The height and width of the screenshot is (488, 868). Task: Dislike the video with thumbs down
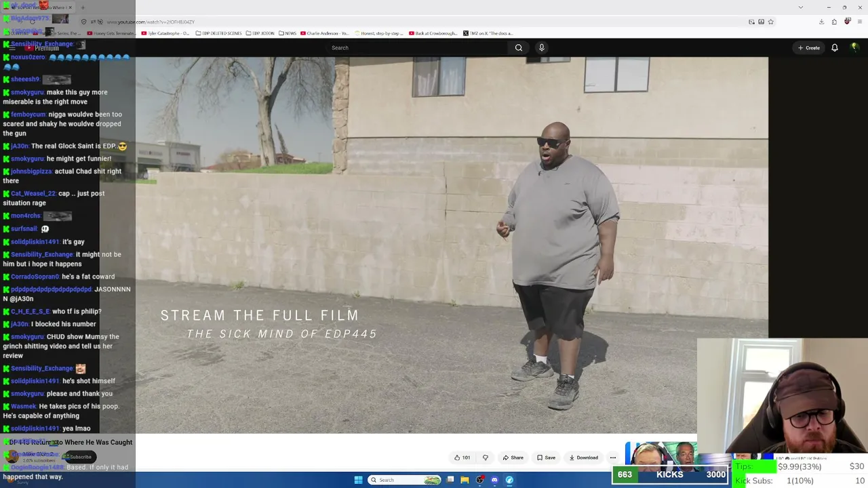[485, 457]
